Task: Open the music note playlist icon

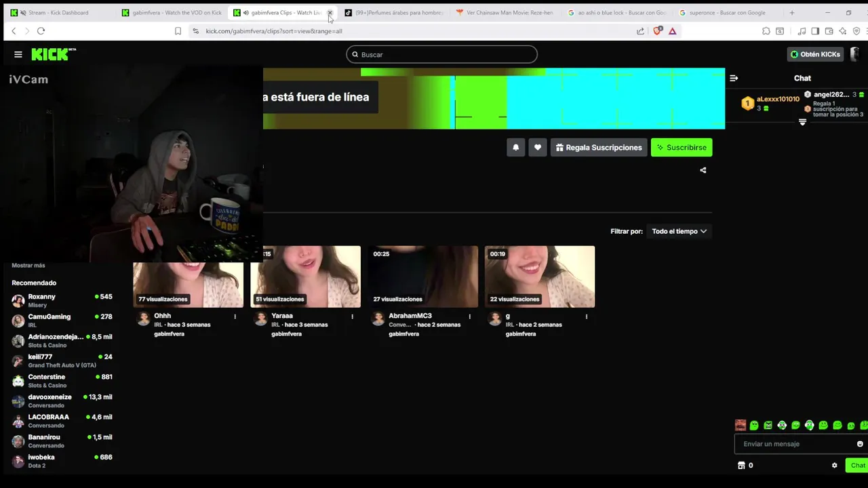Action: [802, 31]
